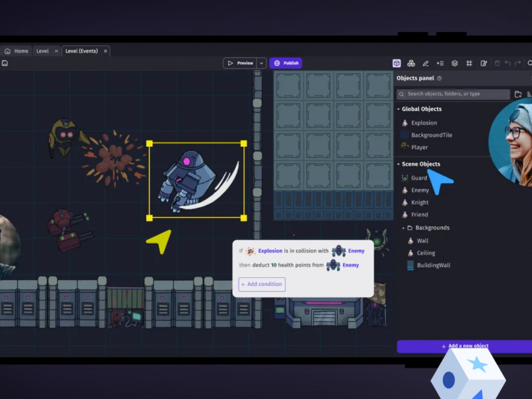
Task: Select Guard in Scene Objects
Action: [x=419, y=178]
